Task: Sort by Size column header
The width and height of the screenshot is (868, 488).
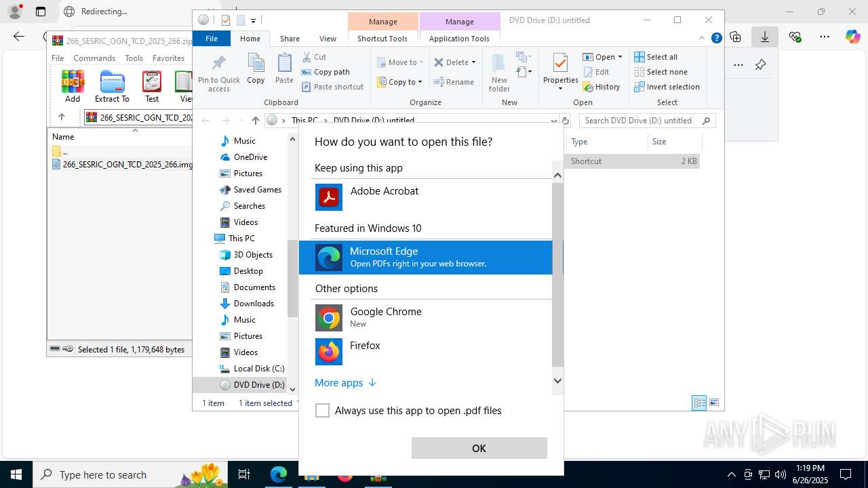Action: pos(674,142)
